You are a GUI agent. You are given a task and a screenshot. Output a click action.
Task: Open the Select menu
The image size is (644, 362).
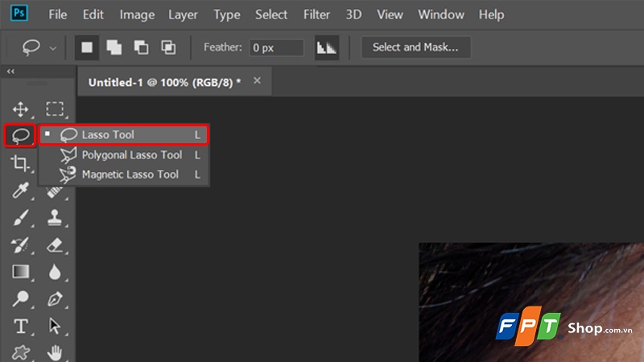(x=271, y=14)
